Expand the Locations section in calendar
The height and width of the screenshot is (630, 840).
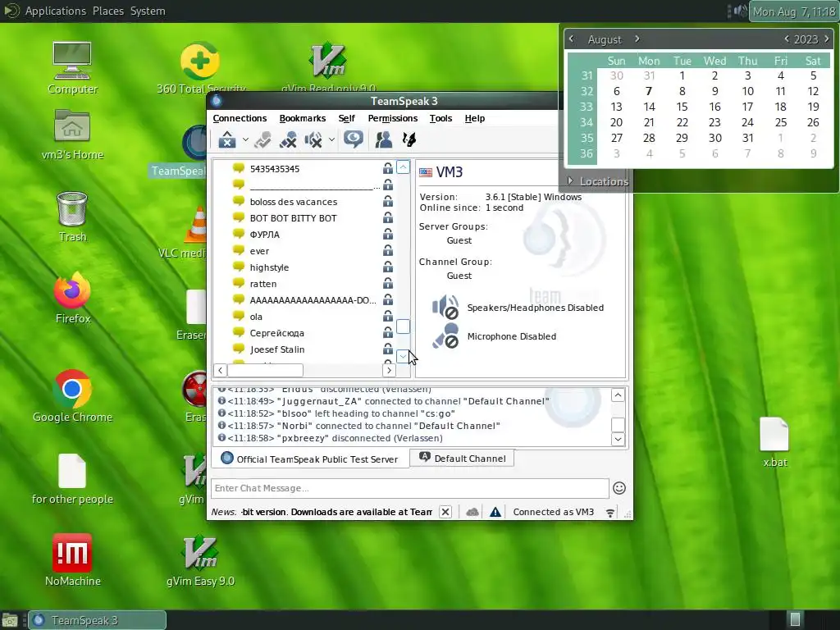(598, 181)
